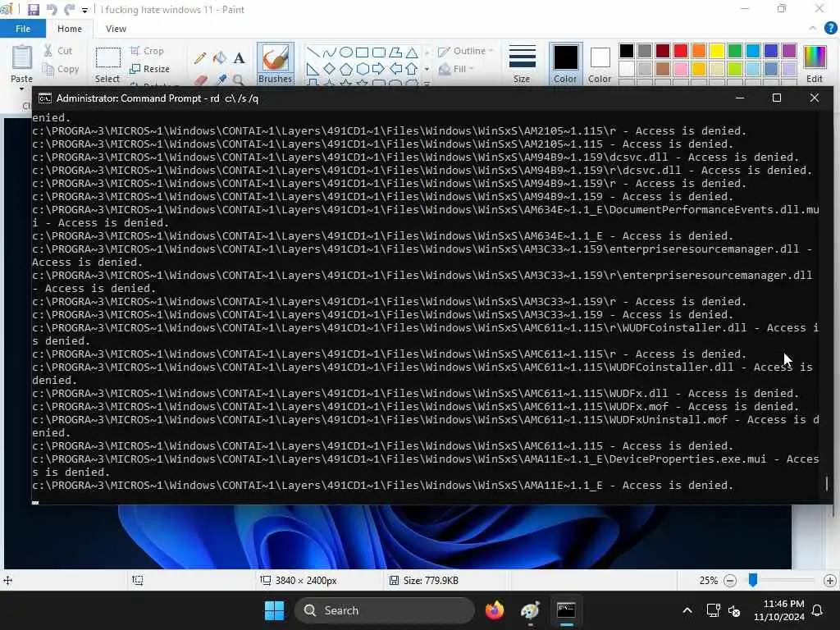Select the Up arrow shape

pyautogui.click(x=412, y=69)
